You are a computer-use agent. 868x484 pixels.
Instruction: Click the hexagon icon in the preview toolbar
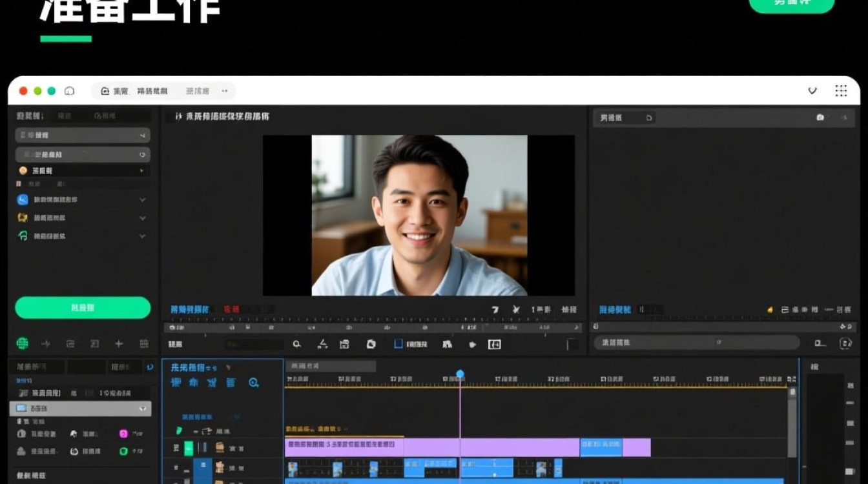pyautogui.click(x=371, y=345)
